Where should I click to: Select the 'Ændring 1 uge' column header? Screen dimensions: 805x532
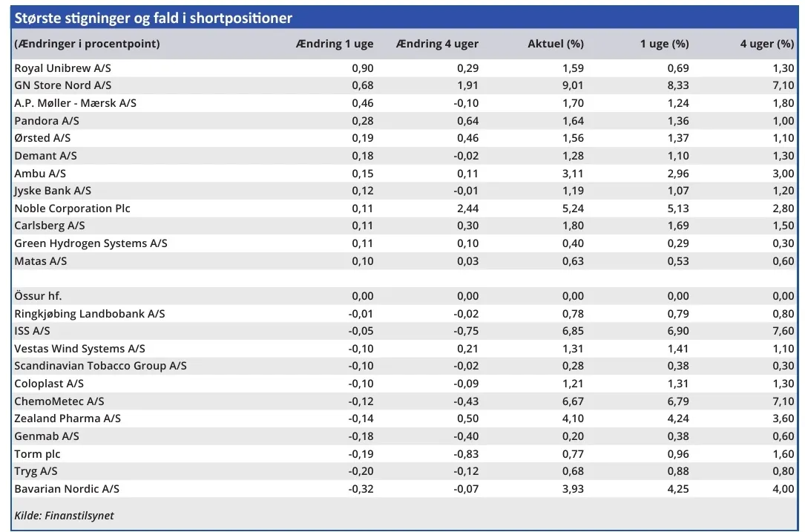(334, 44)
